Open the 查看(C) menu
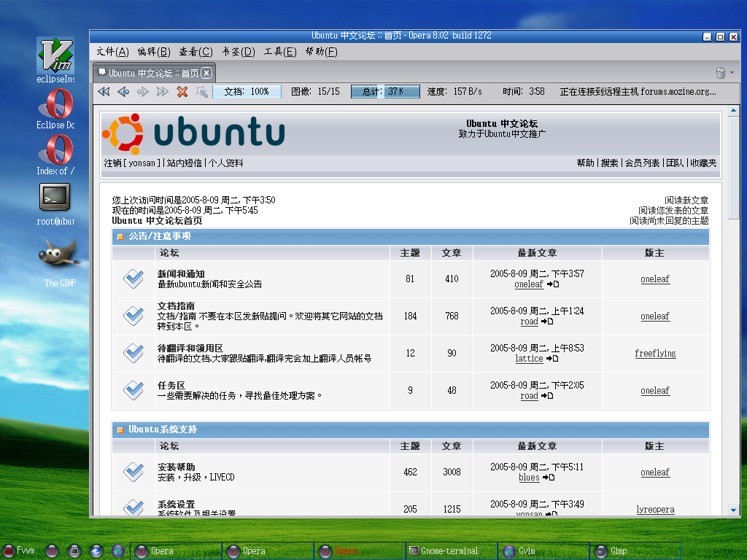747x560 pixels. click(196, 52)
